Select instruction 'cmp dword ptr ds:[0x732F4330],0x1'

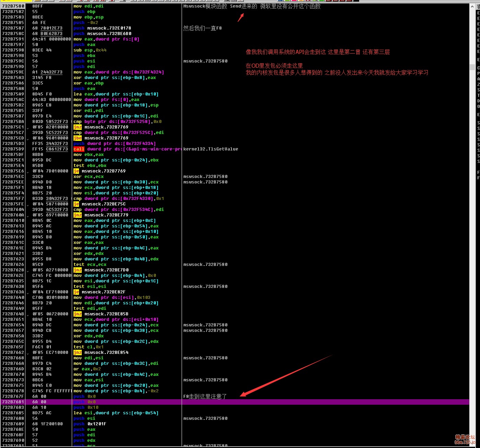tap(119, 199)
